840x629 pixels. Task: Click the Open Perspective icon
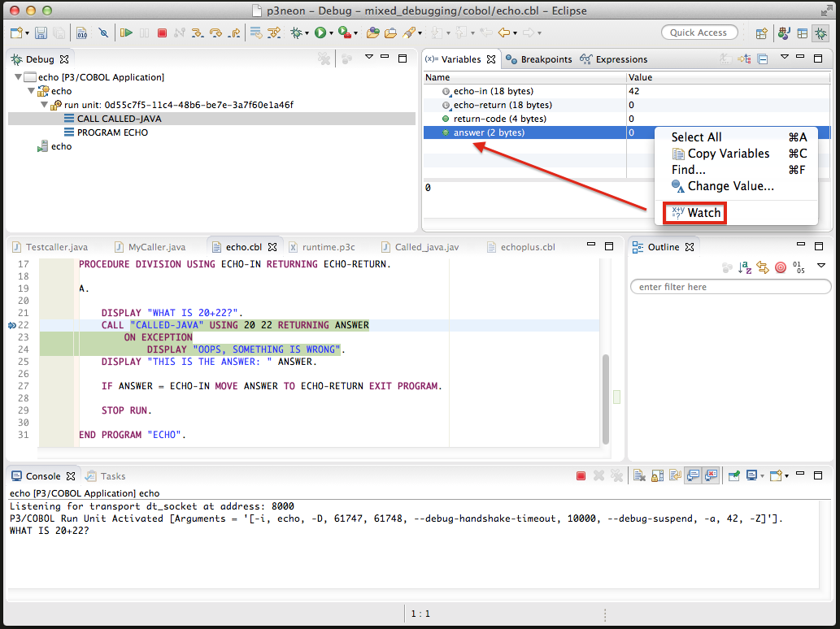point(761,33)
